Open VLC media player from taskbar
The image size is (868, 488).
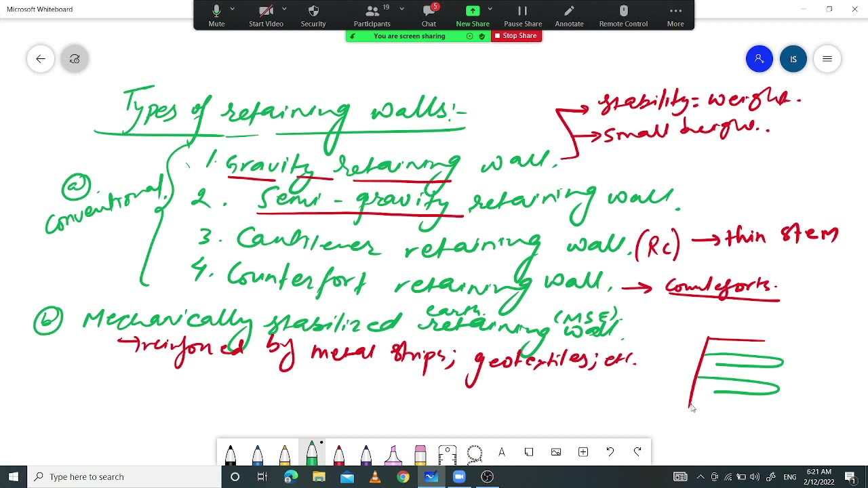pyautogui.click(x=375, y=476)
